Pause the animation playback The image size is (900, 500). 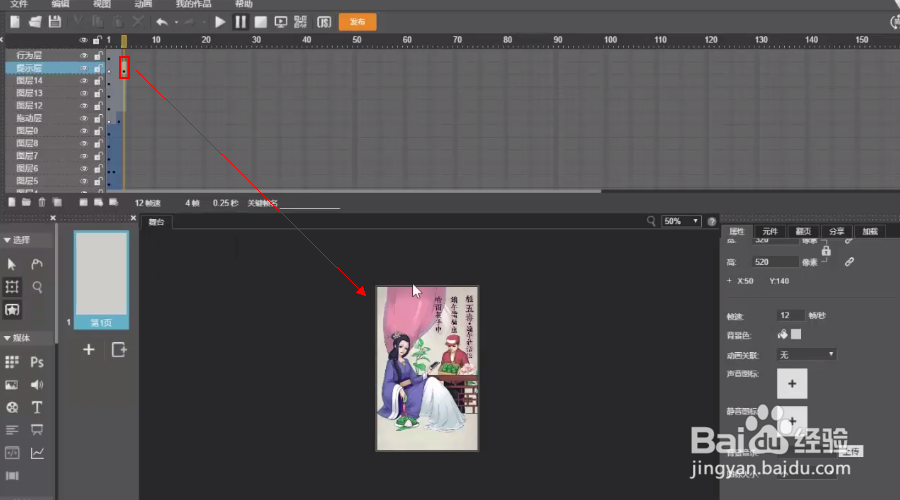point(240,22)
